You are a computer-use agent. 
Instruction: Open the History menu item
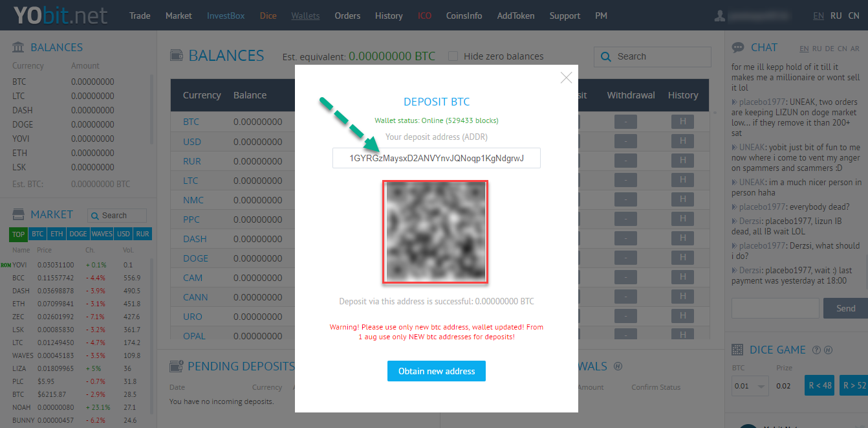tap(389, 16)
